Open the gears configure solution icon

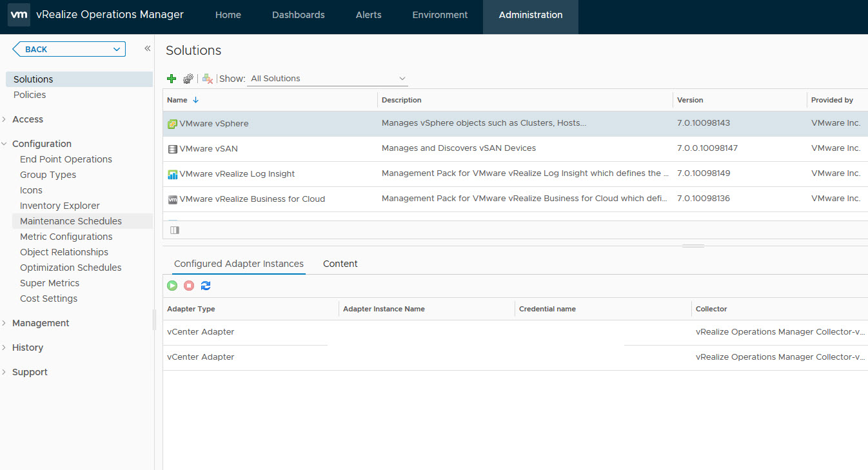click(x=188, y=79)
